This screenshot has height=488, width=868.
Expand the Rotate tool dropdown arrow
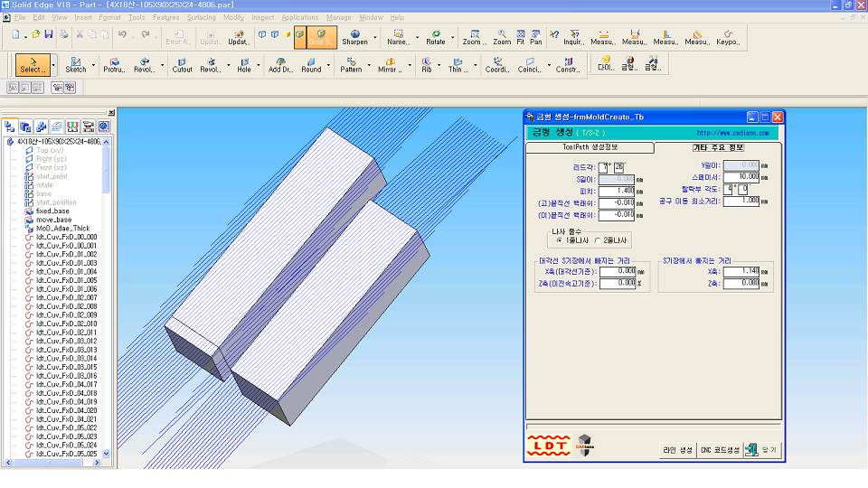454,38
